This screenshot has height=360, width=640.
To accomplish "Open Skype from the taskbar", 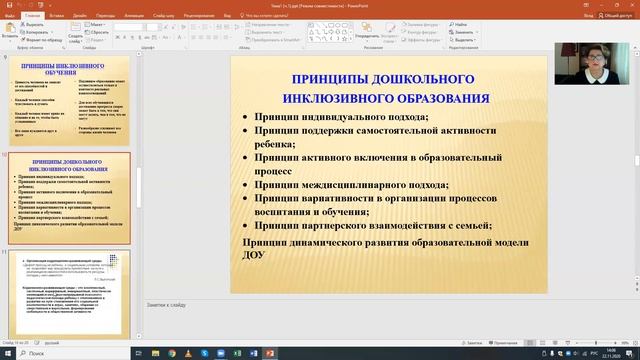I will [x=204, y=353].
